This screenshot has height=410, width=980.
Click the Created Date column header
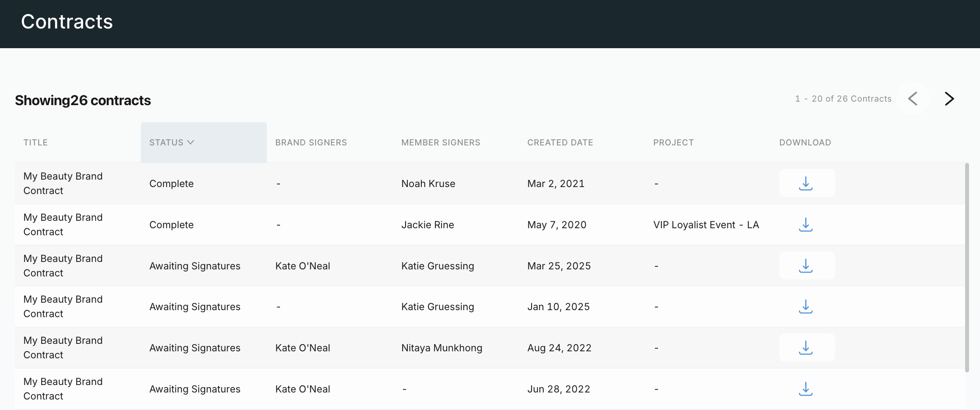560,142
